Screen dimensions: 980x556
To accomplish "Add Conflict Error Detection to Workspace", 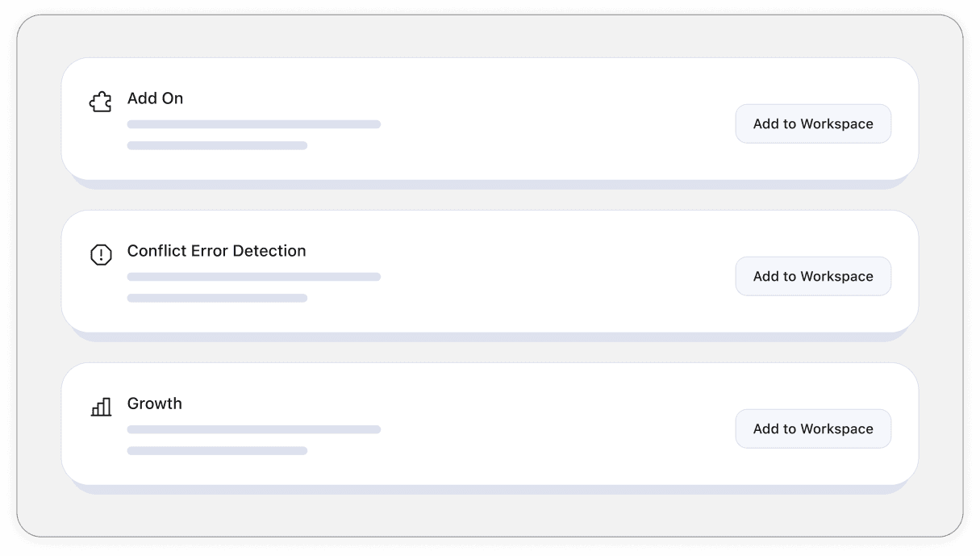I will (x=813, y=276).
